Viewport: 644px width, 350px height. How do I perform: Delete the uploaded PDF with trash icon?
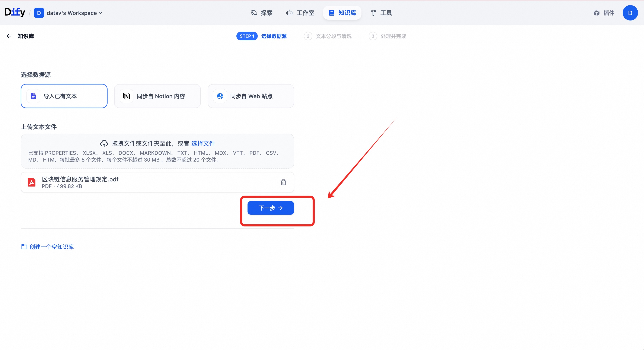point(283,182)
